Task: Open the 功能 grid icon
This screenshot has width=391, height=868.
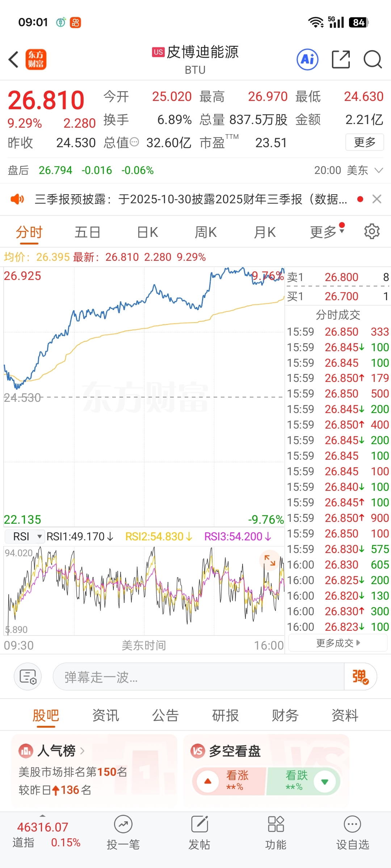Action: tap(276, 825)
